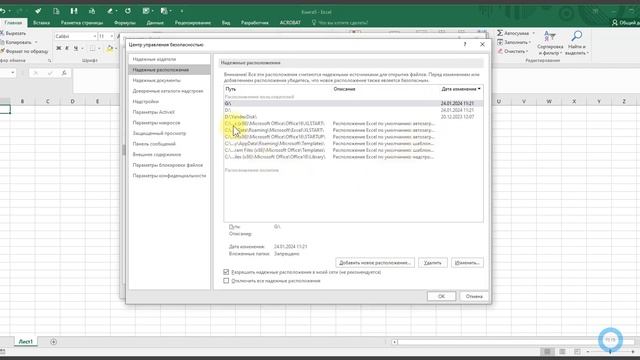Switch to Page Break Preview in status bar

[577, 351]
